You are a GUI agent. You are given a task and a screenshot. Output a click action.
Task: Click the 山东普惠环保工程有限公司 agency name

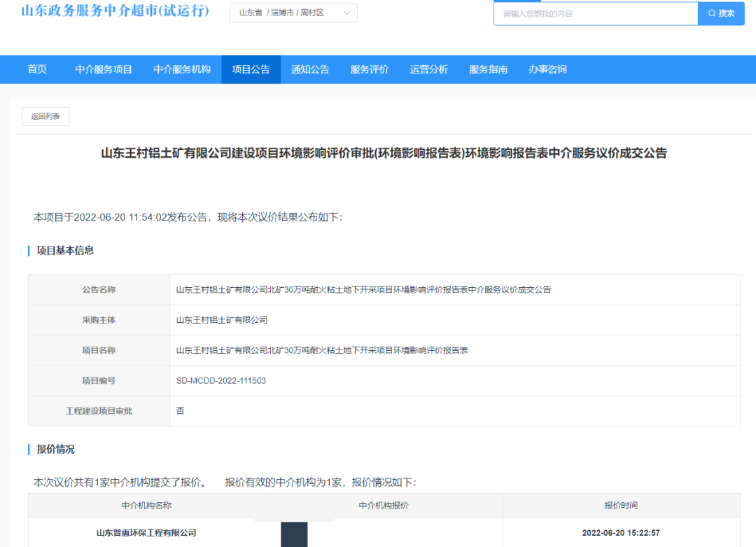pos(146,533)
